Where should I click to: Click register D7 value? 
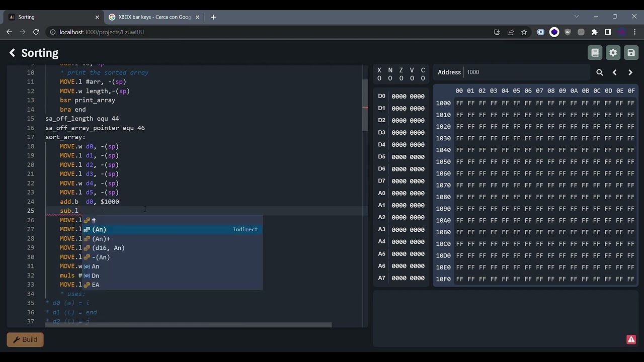[x=408, y=181]
